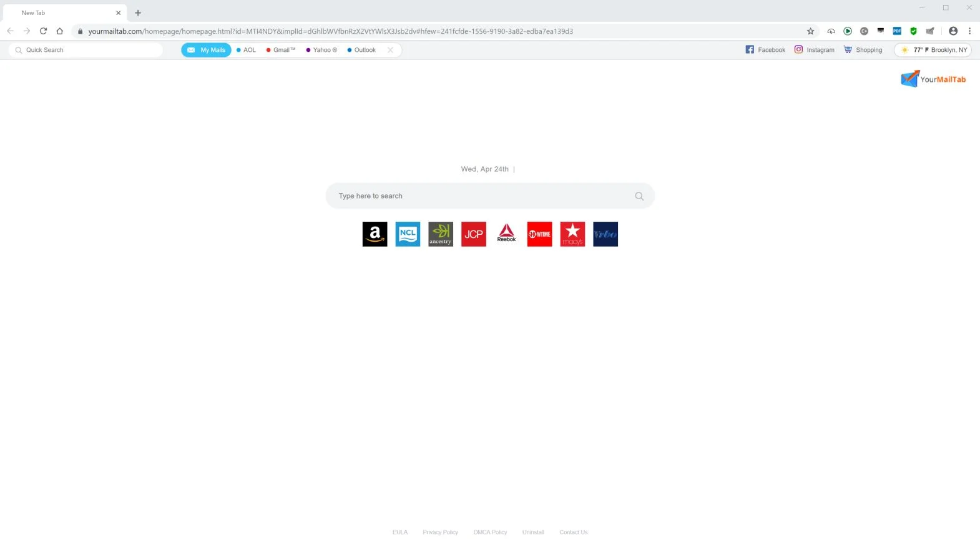Open the Ancestry shortcut tile
Image resolution: width=980 pixels, height=539 pixels.
441,234
